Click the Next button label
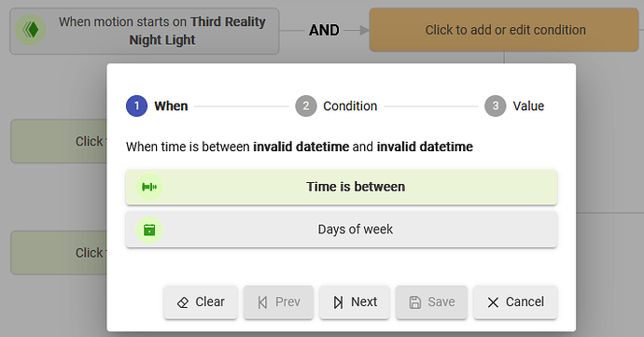Viewport: 644px width, 337px height. (364, 302)
